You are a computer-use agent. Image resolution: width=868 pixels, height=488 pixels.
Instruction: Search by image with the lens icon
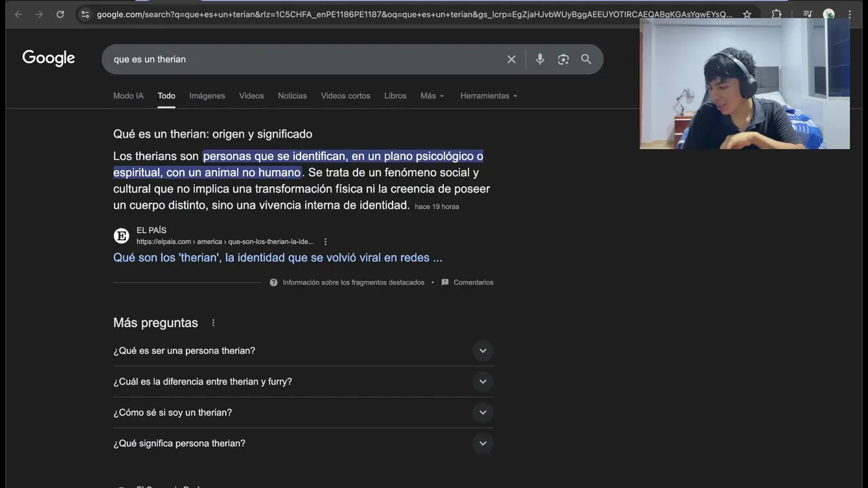coord(563,60)
